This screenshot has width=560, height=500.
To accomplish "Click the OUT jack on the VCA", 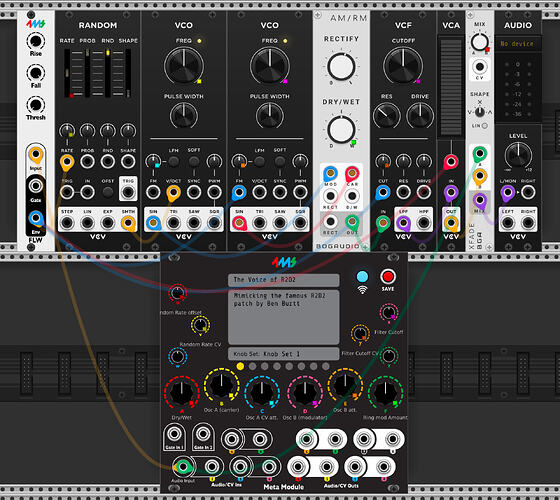I will (451, 223).
